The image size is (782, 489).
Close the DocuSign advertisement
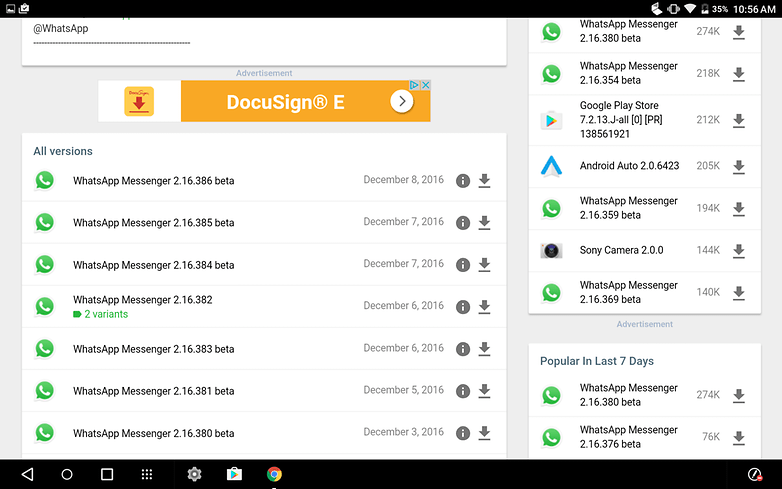point(425,85)
